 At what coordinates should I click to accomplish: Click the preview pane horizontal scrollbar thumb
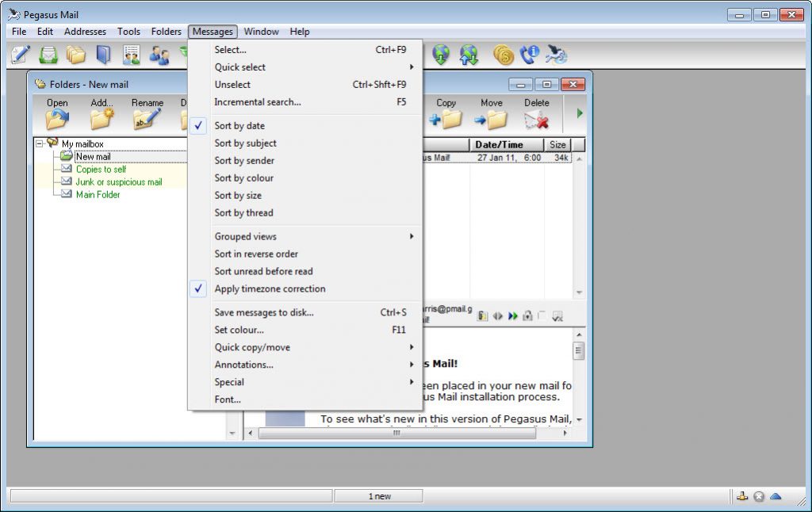click(x=397, y=433)
